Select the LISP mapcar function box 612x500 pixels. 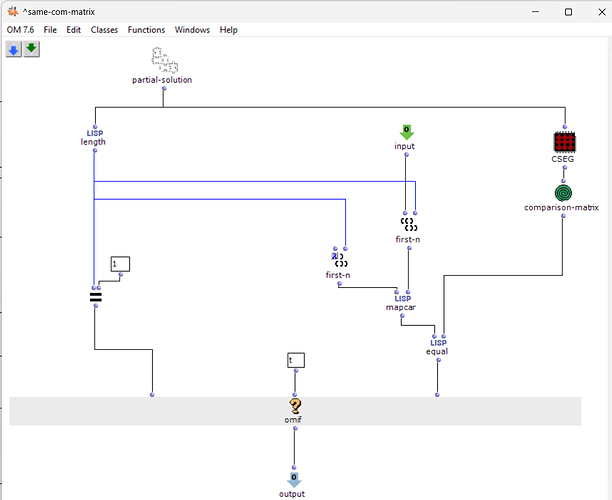coord(401,303)
